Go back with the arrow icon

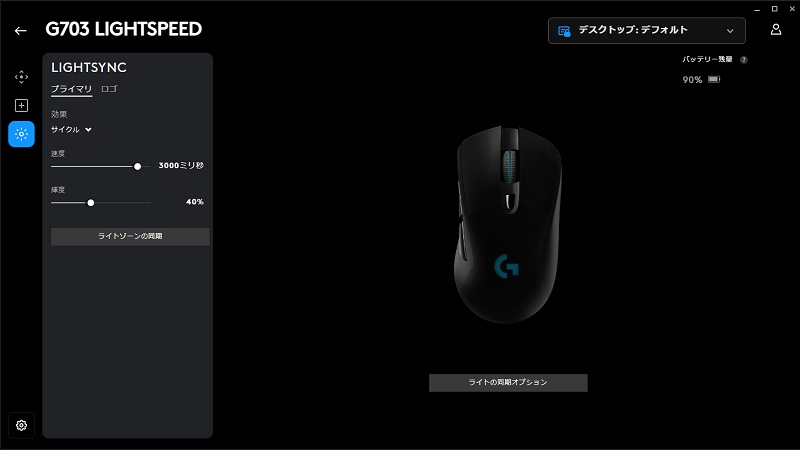20,31
